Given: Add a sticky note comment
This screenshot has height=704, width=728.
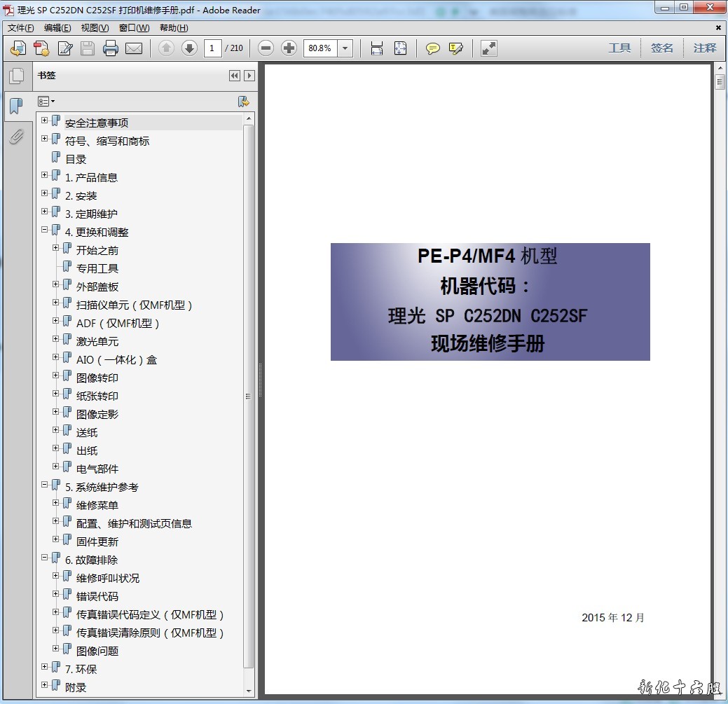Looking at the screenshot, I should [433, 48].
